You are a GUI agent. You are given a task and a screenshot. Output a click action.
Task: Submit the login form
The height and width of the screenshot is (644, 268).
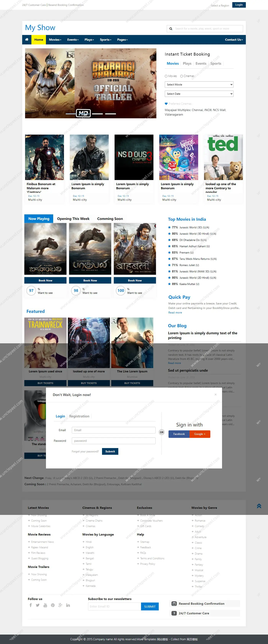[110, 451]
